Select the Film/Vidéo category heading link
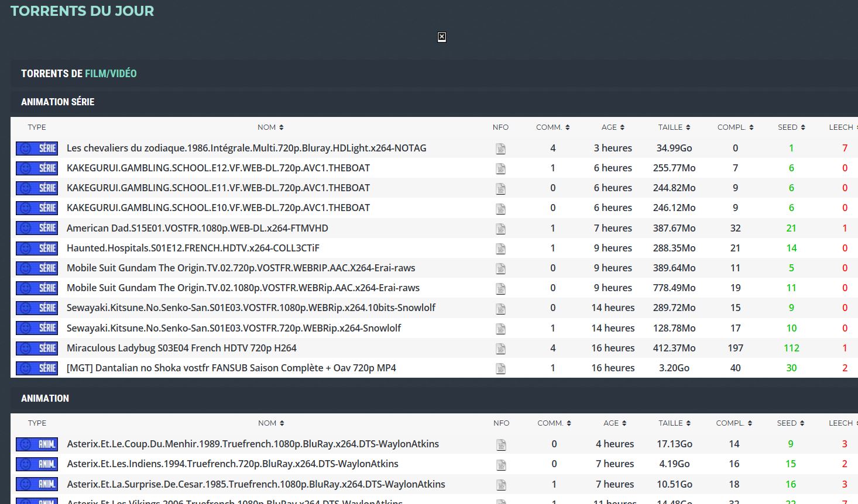 111,74
